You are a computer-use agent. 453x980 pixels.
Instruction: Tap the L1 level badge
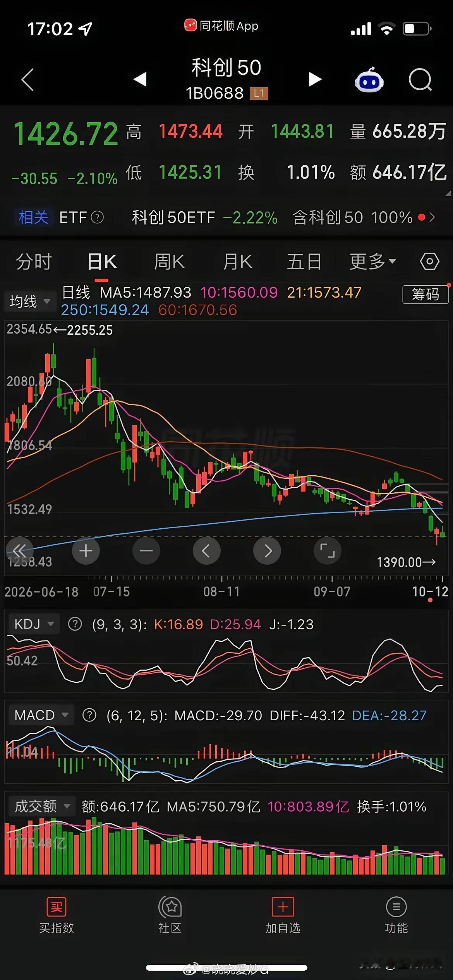(x=259, y=93)
